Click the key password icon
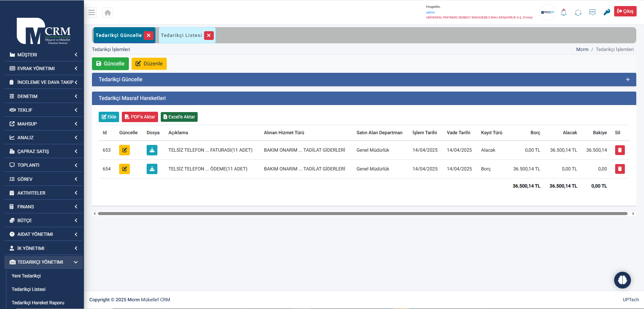The image size is (644, 309). point(606,12)
